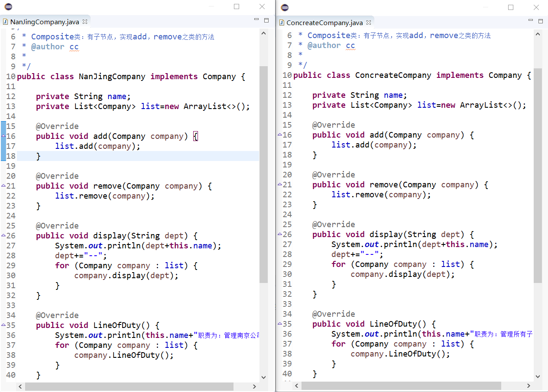548x392 pixels.
Task: Maximize the right Eclipse window
Action: click(x=511, y=7)
